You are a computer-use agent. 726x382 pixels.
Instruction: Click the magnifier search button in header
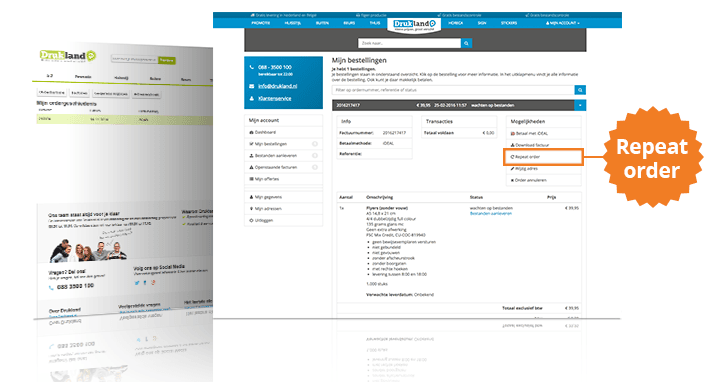467,43
